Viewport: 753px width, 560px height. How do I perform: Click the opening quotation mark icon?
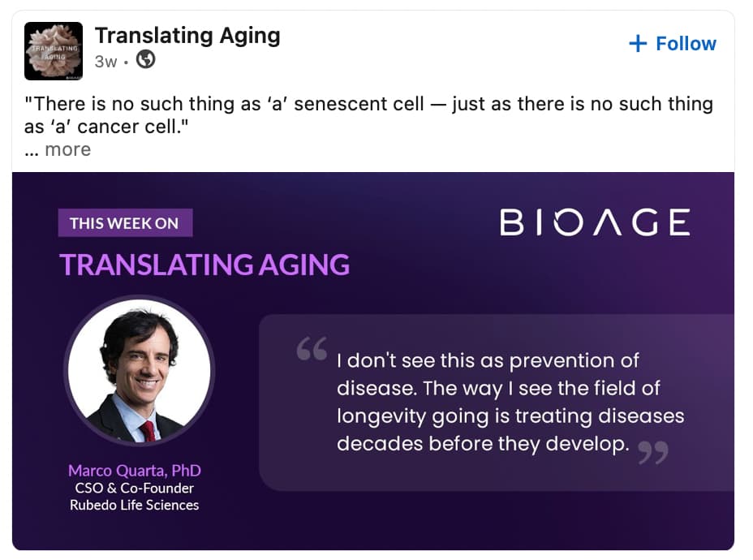click(312, 349)
